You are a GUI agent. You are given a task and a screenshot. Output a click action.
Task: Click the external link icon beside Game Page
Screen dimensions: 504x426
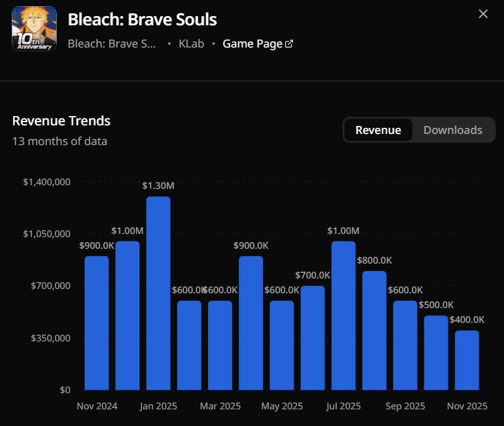point(289,44)
